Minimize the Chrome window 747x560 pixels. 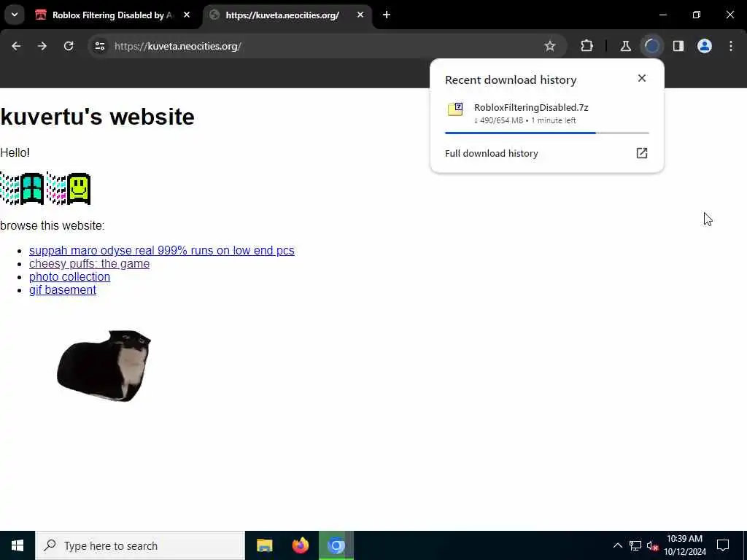point(662,15)
